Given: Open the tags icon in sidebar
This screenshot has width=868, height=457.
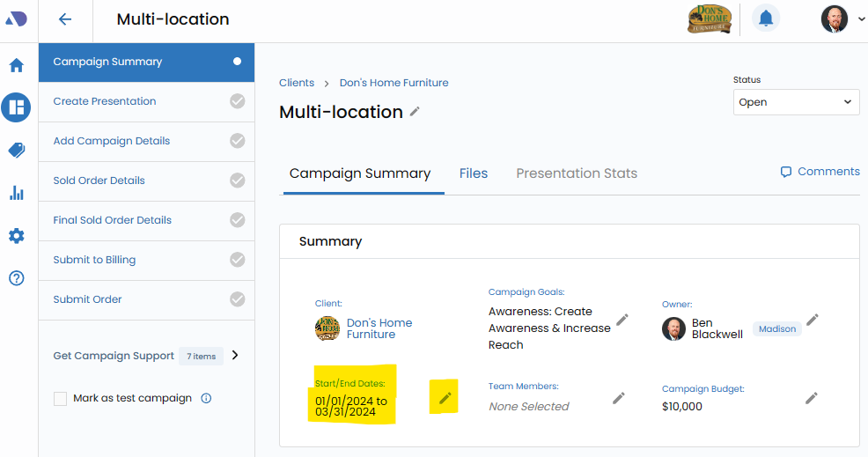Looking at the screenshot, I should tap(16, 151).
